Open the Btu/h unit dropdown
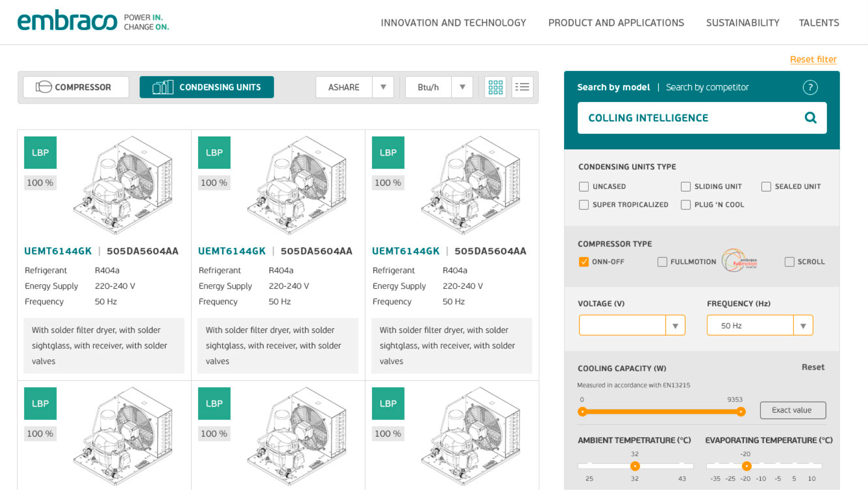Viewport: 868px width, 490px height. 439,87
